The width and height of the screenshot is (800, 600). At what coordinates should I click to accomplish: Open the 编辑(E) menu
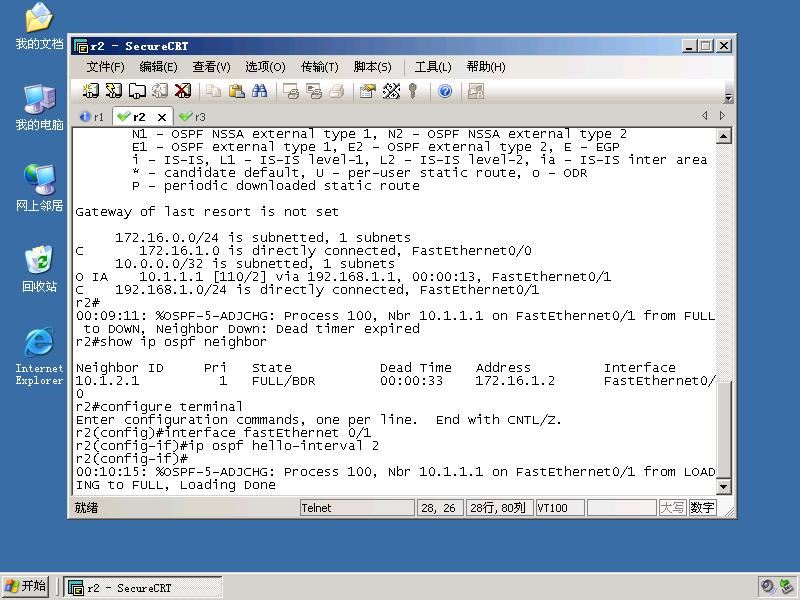pyautogui.click(x=158, y=67)
